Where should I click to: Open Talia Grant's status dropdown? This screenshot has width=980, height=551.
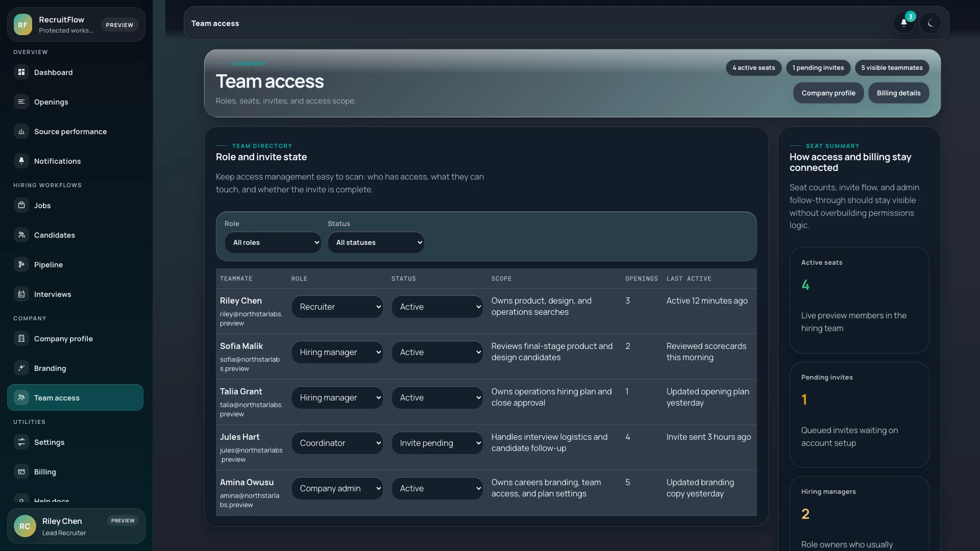pyautogui.click(x=437, y=398)
